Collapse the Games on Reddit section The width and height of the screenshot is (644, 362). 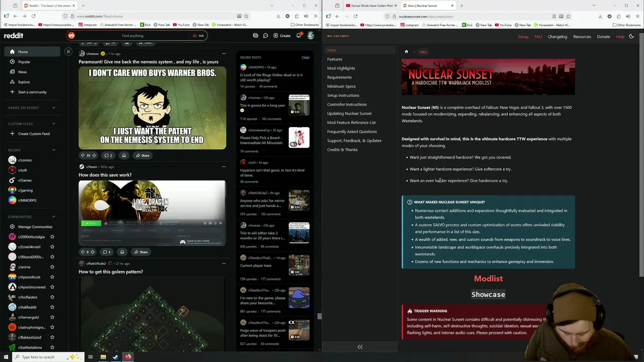pyautogui.click(x=54, y=108)
